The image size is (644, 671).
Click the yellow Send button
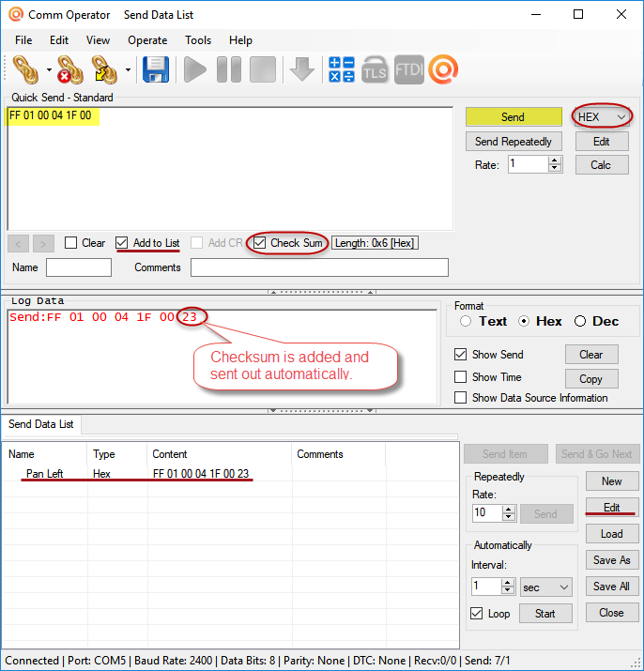(514, 116)
